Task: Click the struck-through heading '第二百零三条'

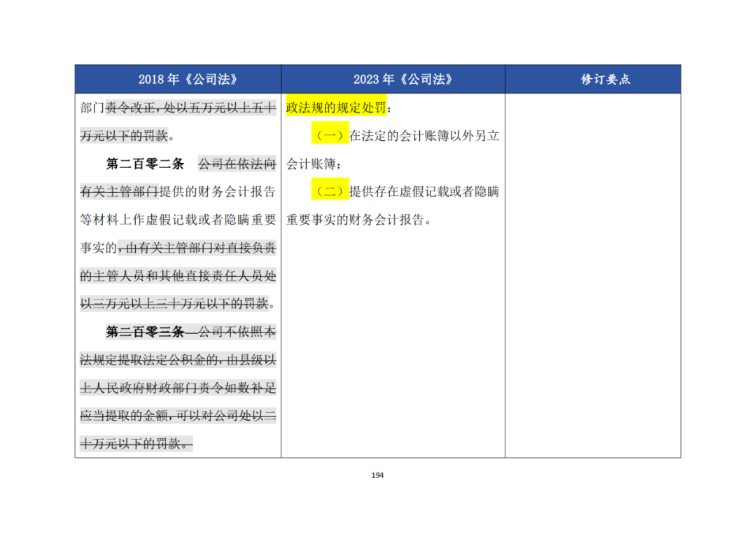Action: (145, 332)
